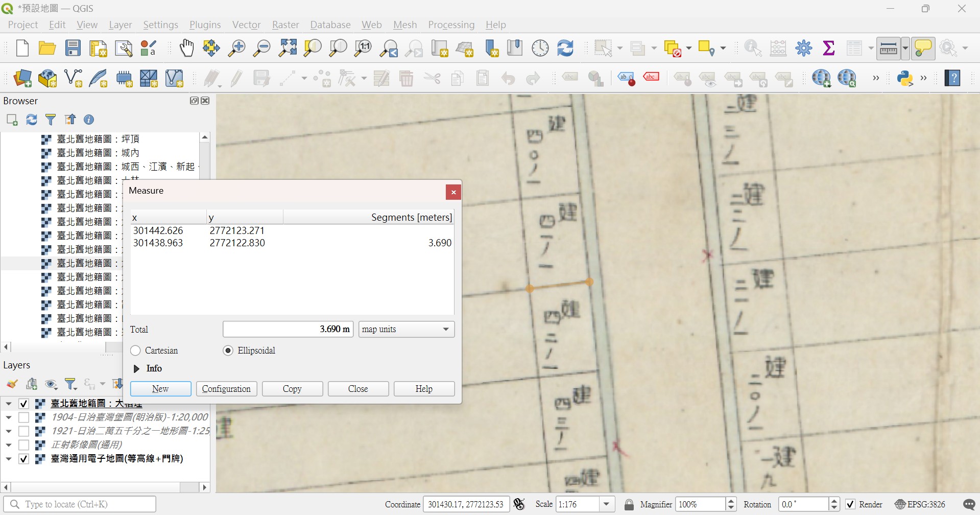980x515 pixels.
Task: Click the Close button in Measure dialog
Action: point(358,389)
